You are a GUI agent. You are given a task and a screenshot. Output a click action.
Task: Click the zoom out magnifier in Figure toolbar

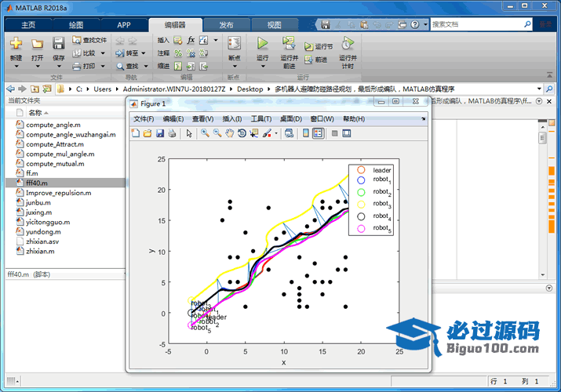pyautogui.click(x=217, y=133)
